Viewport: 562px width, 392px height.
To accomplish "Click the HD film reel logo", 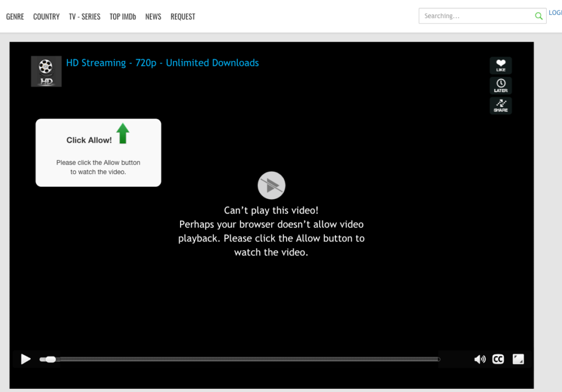I will (46, 71).
